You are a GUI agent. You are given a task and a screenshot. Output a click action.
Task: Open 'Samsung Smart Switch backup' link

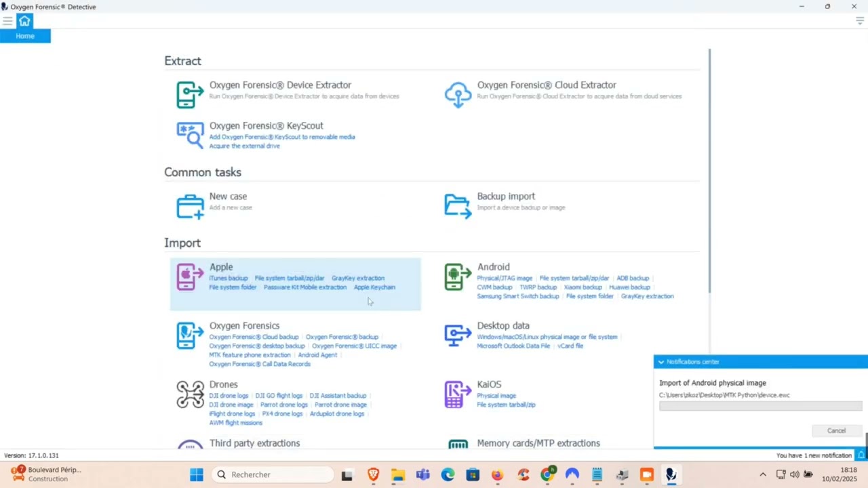click(x=518, y=296)
